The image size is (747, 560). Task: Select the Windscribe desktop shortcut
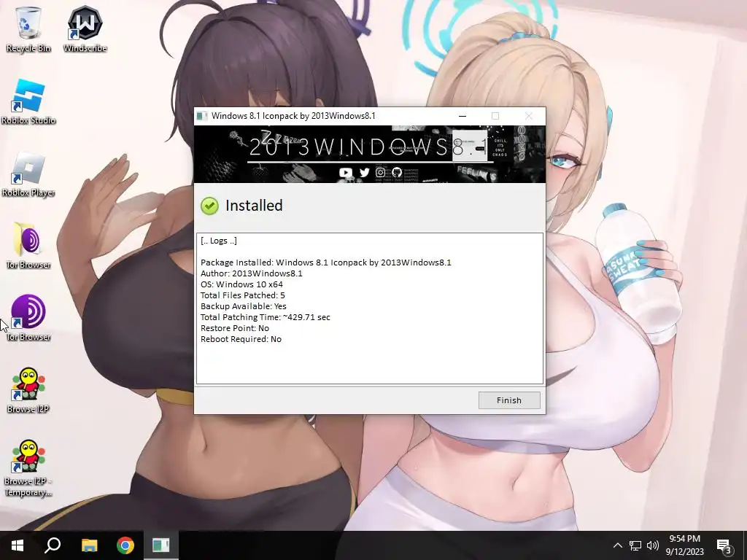tap(85, 29)
